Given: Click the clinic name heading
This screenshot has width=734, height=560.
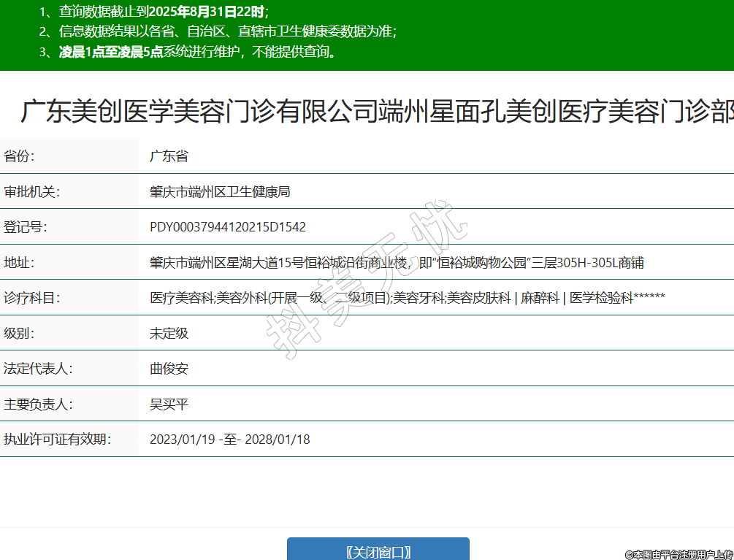Looking at the screenshot, I should tap(376, 112).
